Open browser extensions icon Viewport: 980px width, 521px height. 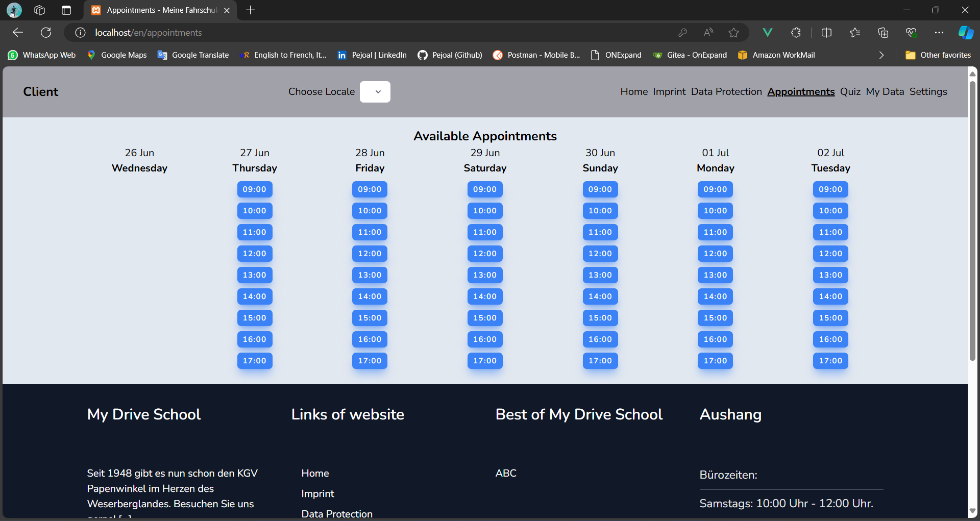point(795,32)
